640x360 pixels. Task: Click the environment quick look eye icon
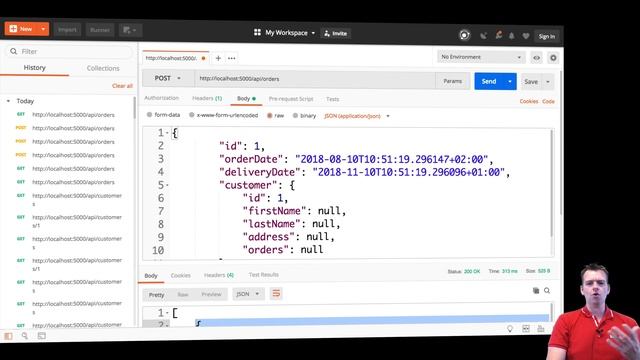point(536,58)
